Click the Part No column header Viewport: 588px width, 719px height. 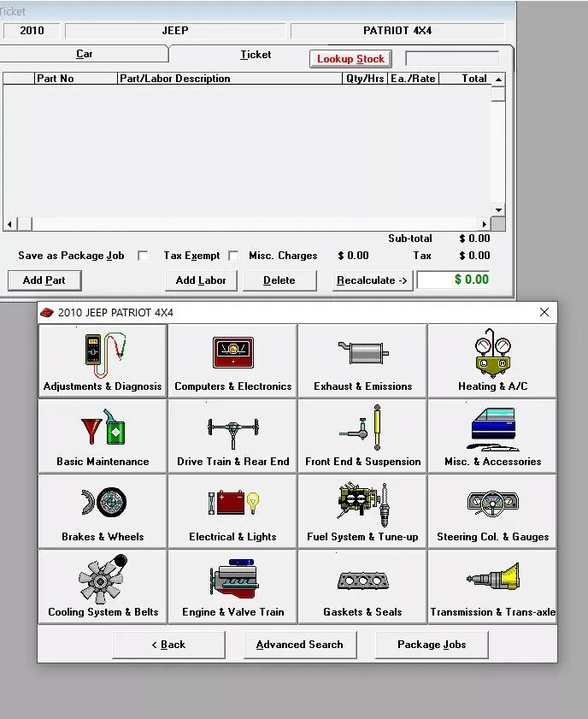pyautogui.click(x=76, y=79)
